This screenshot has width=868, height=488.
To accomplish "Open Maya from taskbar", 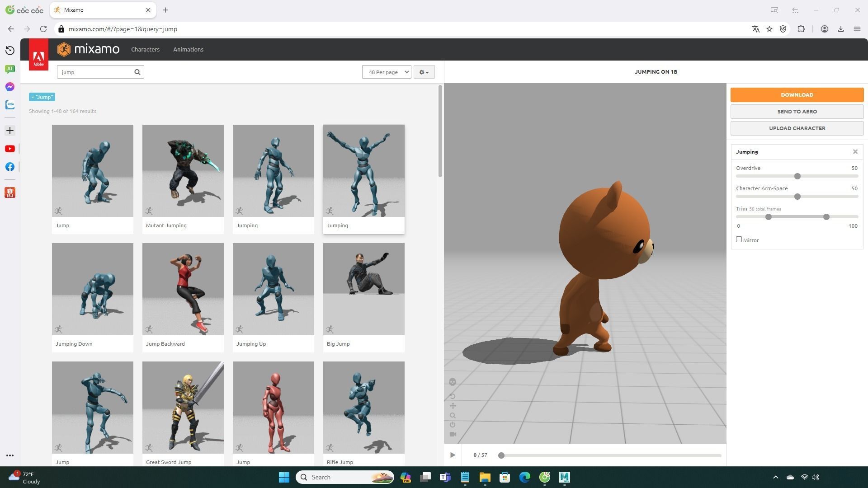I will point(564,477).
